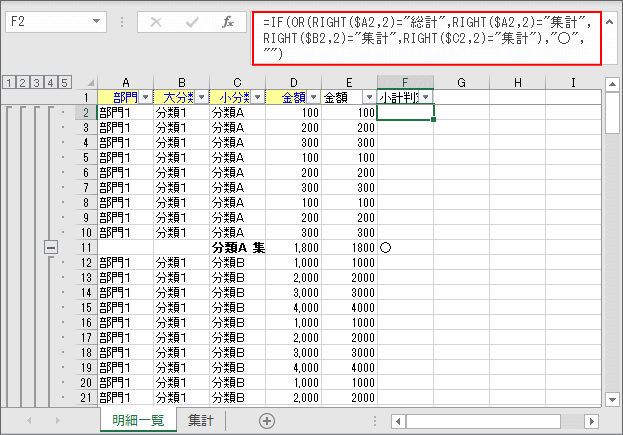Show outline level 5 details
Image resolution: width=623 pixels, height=435 pixels.
(64, 82)
